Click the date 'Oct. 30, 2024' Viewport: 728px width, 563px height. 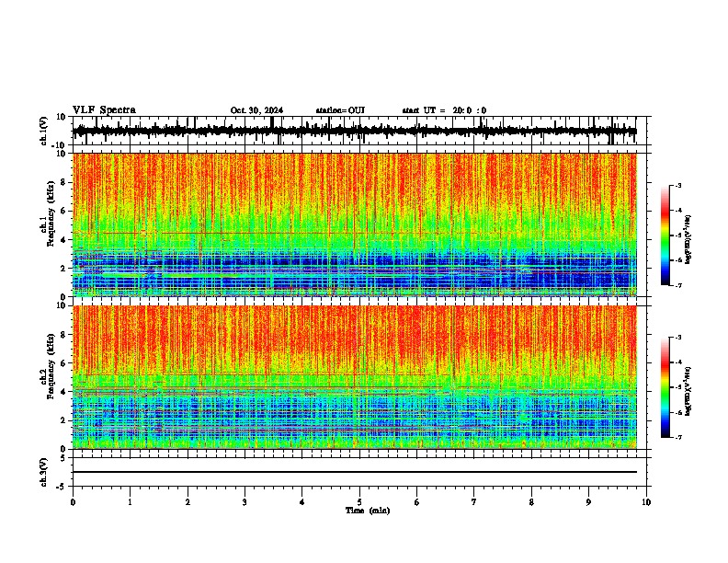pyautogui.click(x=256, y=110)
